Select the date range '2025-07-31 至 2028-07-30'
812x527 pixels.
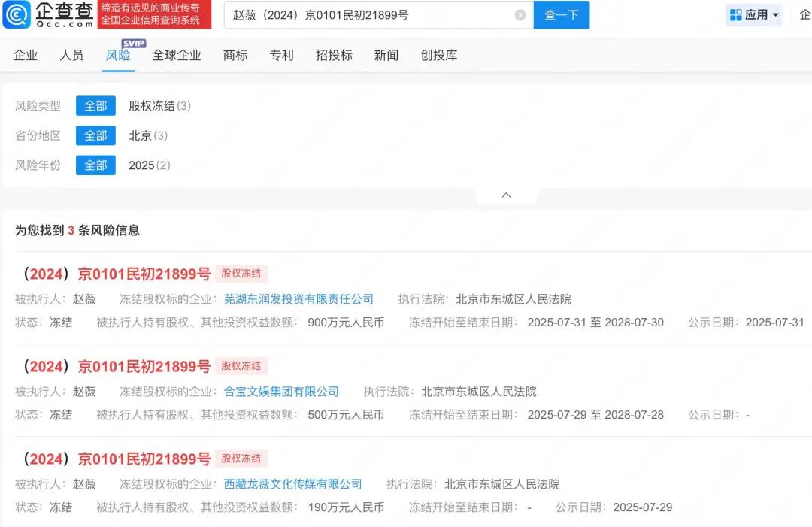point(595,323)
